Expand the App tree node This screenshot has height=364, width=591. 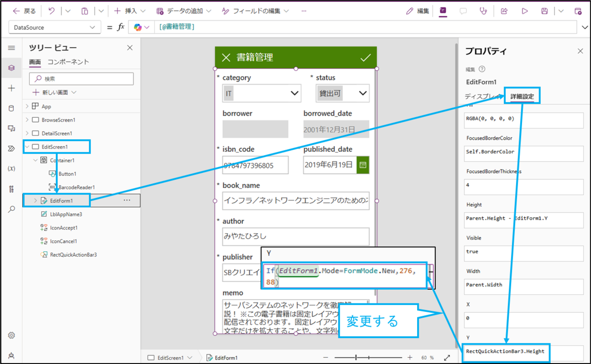click(x=27, y=106)
